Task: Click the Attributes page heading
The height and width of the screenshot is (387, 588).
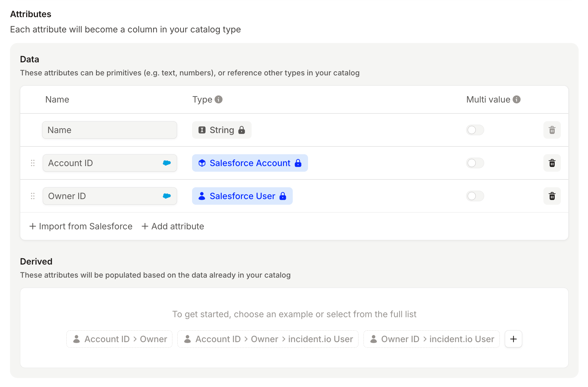Action: click(x=31, y=14)
